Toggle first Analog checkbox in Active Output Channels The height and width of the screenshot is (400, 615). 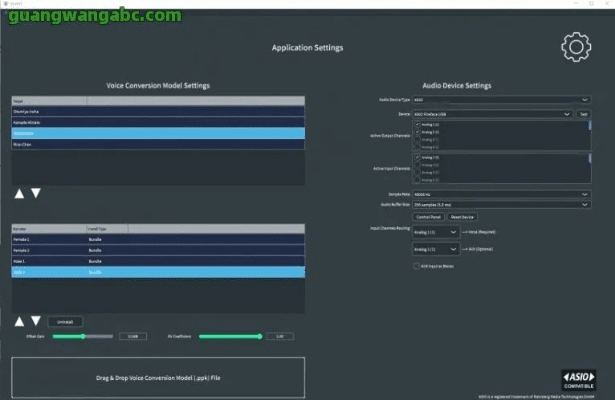[x=417, y=125]
